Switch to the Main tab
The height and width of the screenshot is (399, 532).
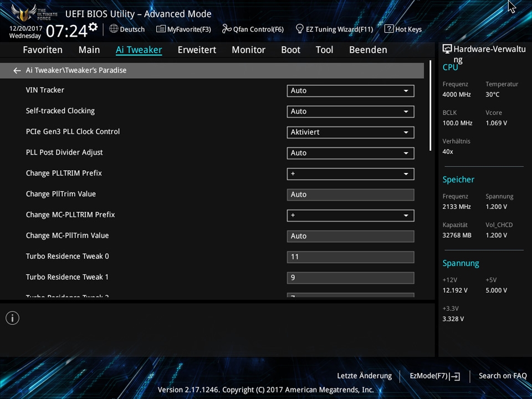point(89,50)
